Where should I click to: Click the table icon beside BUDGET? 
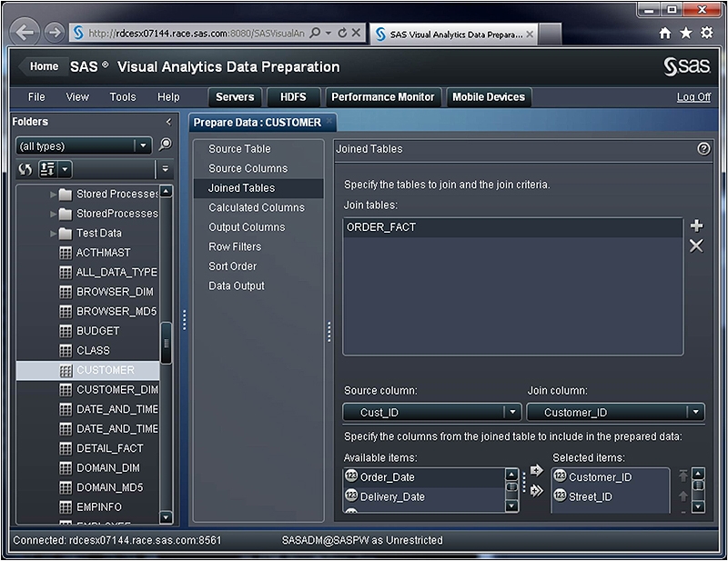(66, 331)
